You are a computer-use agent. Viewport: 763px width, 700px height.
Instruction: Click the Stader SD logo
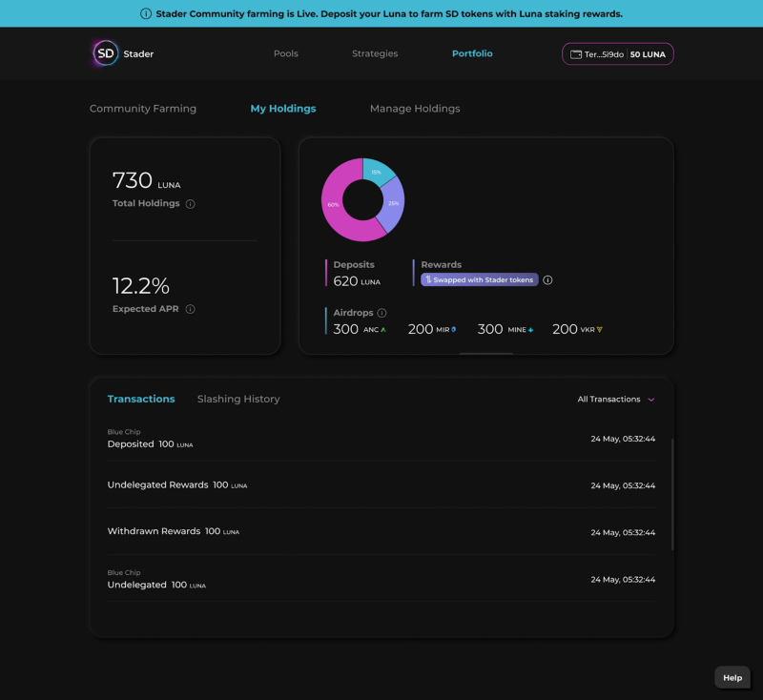[104, 53]
